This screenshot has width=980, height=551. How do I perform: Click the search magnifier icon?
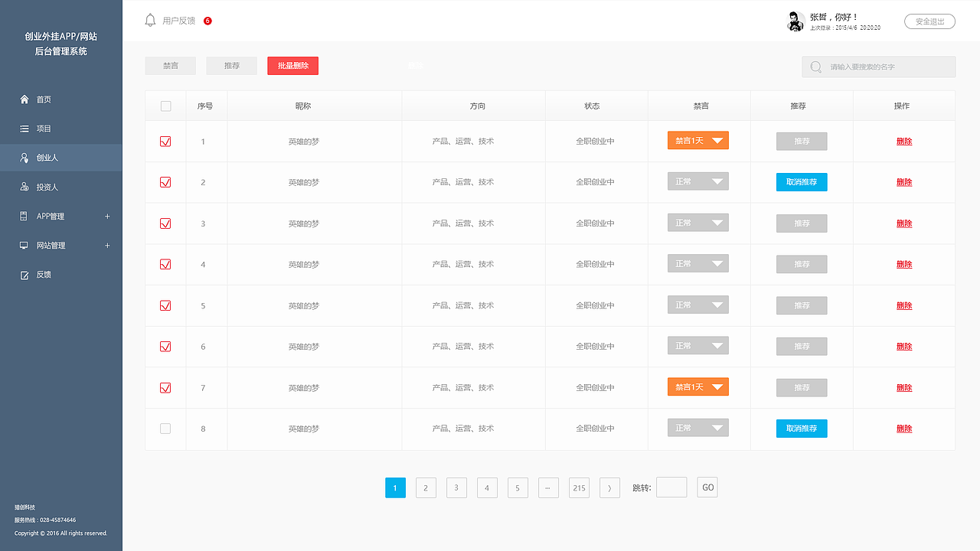[816, 67]
